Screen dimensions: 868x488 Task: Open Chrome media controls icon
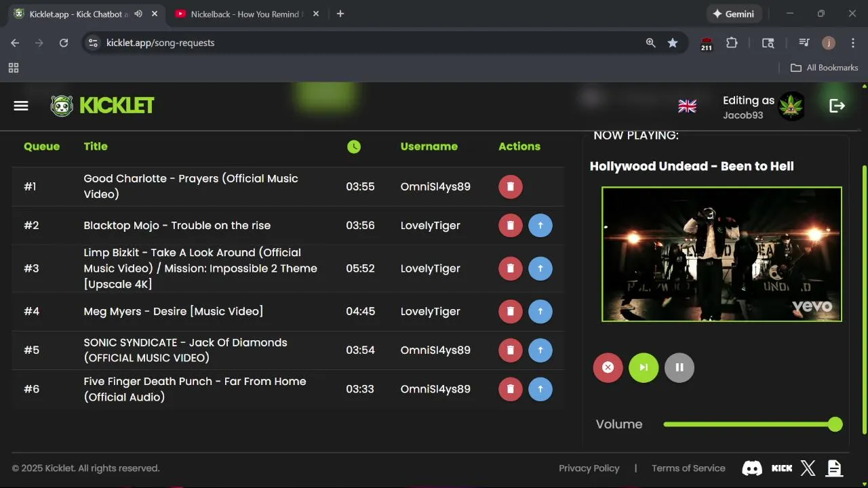[x=804, y=43]
